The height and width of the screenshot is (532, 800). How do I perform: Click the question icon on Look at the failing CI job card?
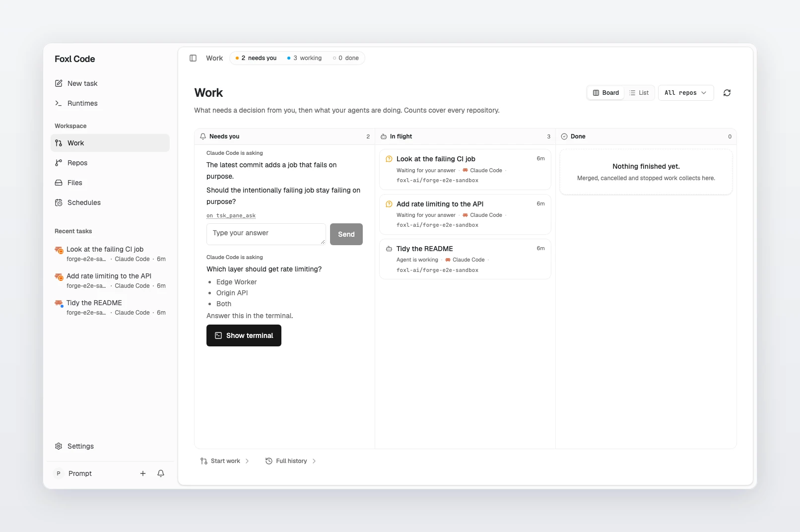tap(389, 159)
